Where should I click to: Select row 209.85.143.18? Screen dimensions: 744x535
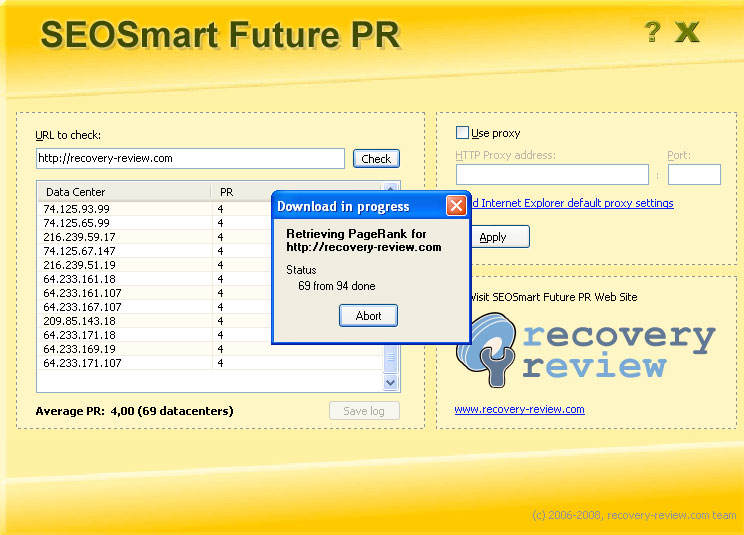coord(154,321)
